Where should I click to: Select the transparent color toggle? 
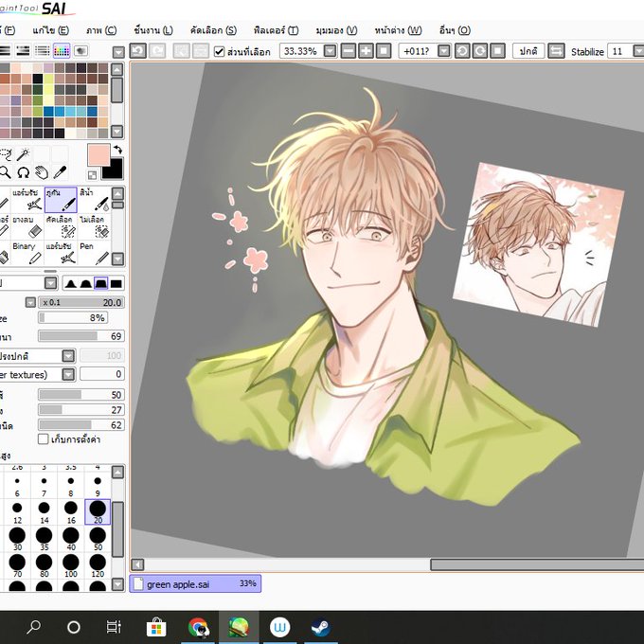coord(93,175)
